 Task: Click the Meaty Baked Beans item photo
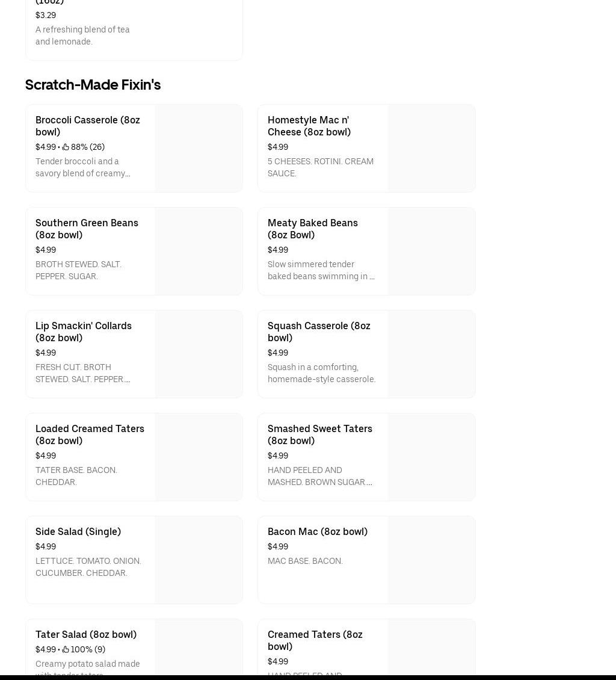click(x=431, y=251)
